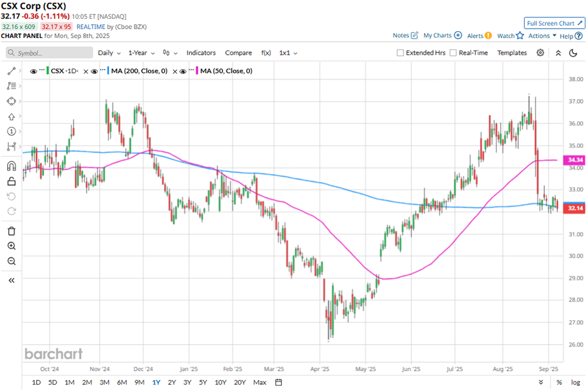Screen dimensions: 586x392
Task: Open the Indicators menu
Action: point(201,53)
